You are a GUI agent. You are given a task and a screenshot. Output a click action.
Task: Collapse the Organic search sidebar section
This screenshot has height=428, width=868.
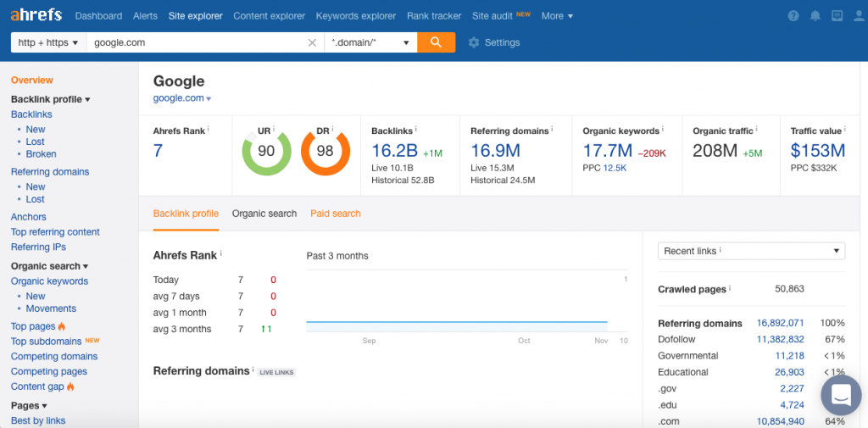point(50,266)
